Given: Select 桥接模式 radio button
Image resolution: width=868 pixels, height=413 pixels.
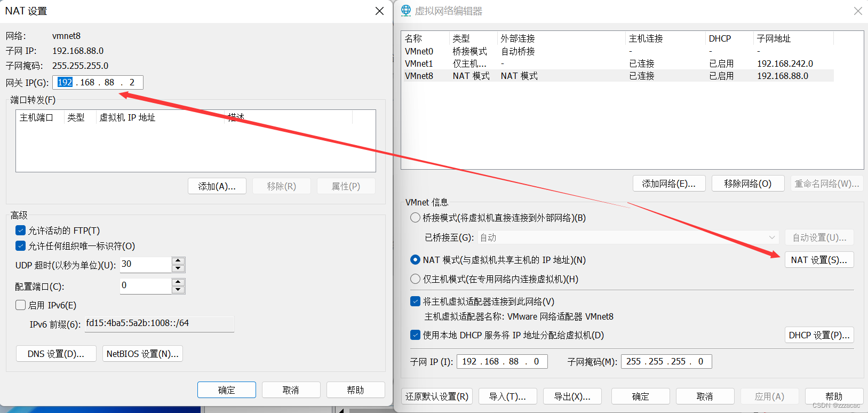Looking at the screenshot, I should [x=415, y=218].
